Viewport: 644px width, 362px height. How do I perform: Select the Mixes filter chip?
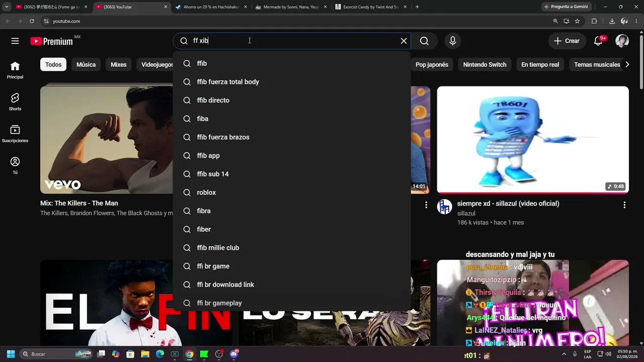click(119, 64)
